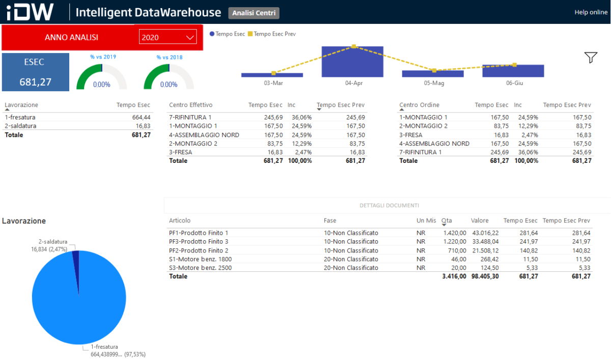Sort by the Centro Ordine column header
Image resolution: width=611 pixels, height=364 pixels.
(x=419, y=105)
